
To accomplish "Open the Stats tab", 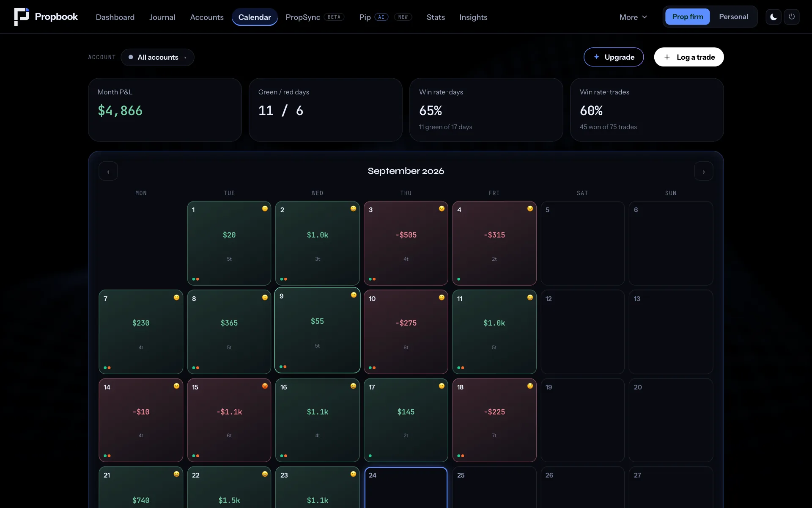I will [436, 17].
